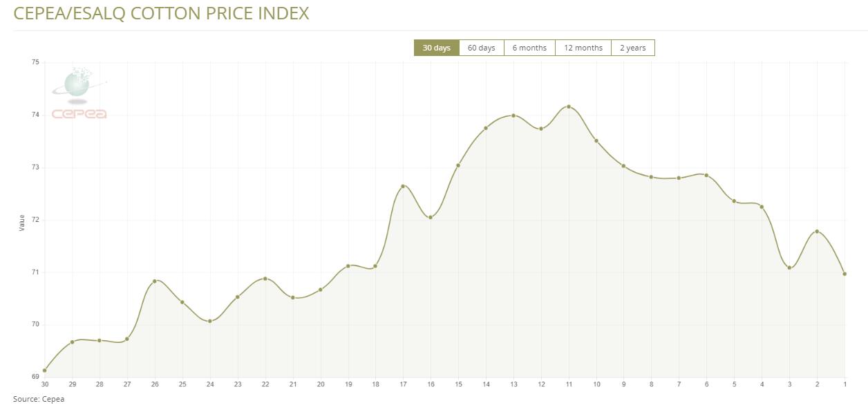
Task: Select the lowest data point at day 30
Action: pyautogui.click(x=45, y=371)
